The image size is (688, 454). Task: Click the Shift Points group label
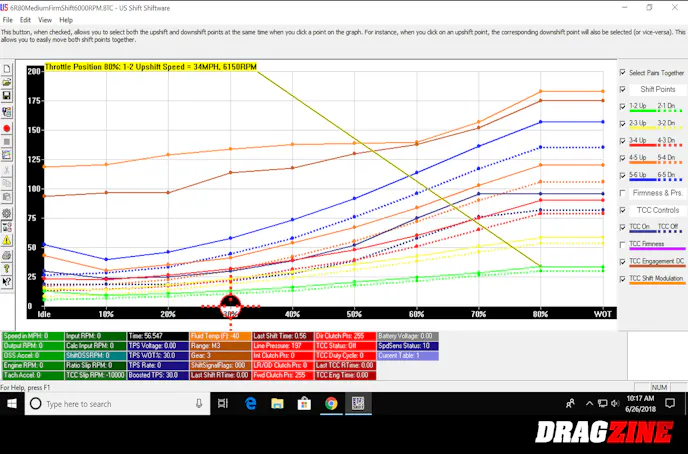click(651, 89)
